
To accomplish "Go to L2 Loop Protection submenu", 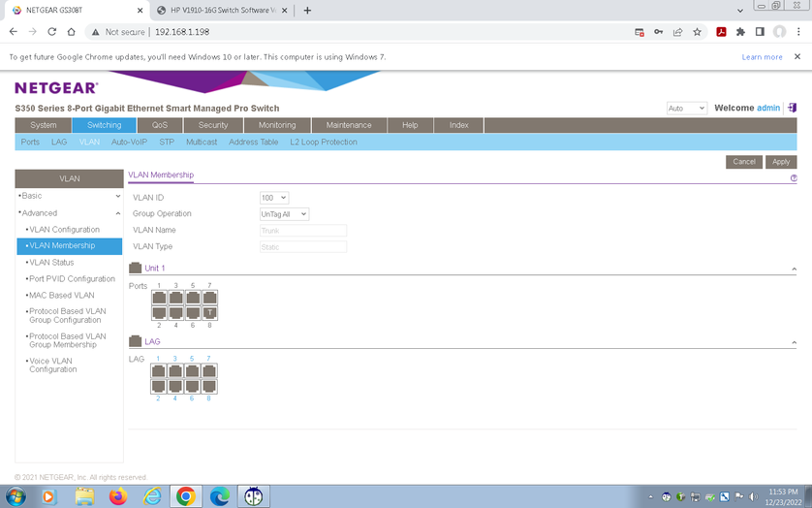I will 324,143.
